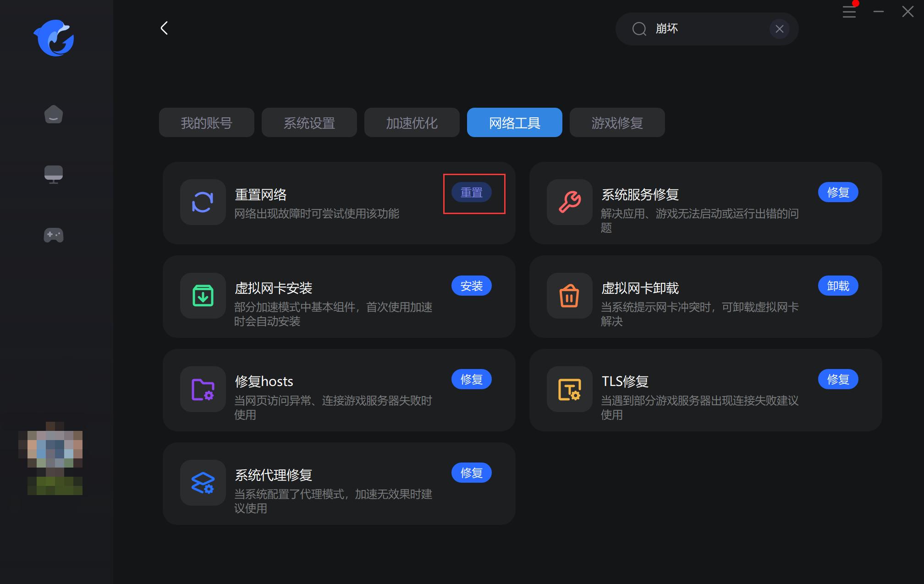The image size is (924, 584).
Task: Select the monitor icon in the sidebar
Action: pyautogui.click(x=54, y=174)
